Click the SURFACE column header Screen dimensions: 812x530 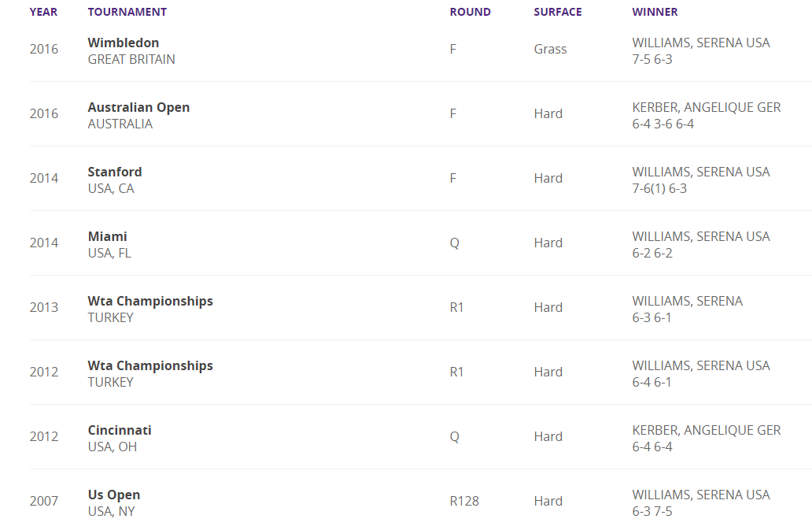coord(558,12)
